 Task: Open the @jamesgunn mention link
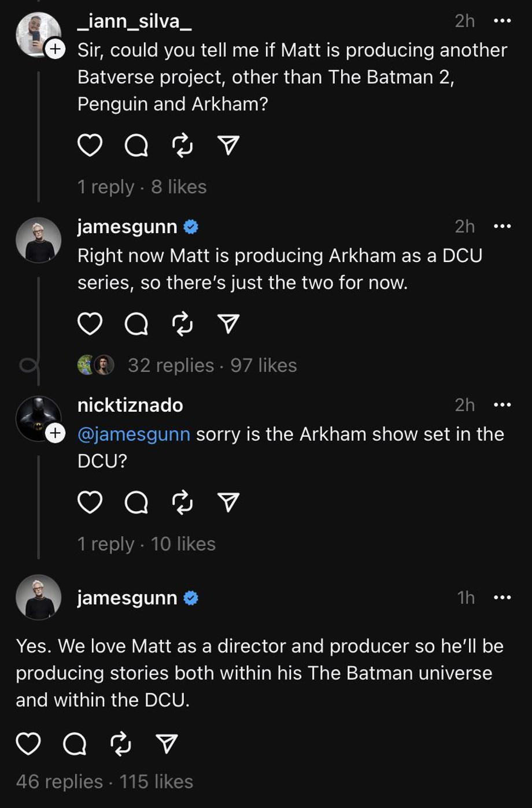(x=134, y=434)
